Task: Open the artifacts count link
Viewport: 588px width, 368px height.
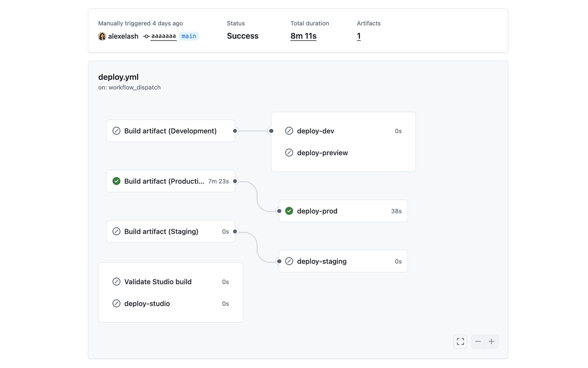Action: [359, 36]
